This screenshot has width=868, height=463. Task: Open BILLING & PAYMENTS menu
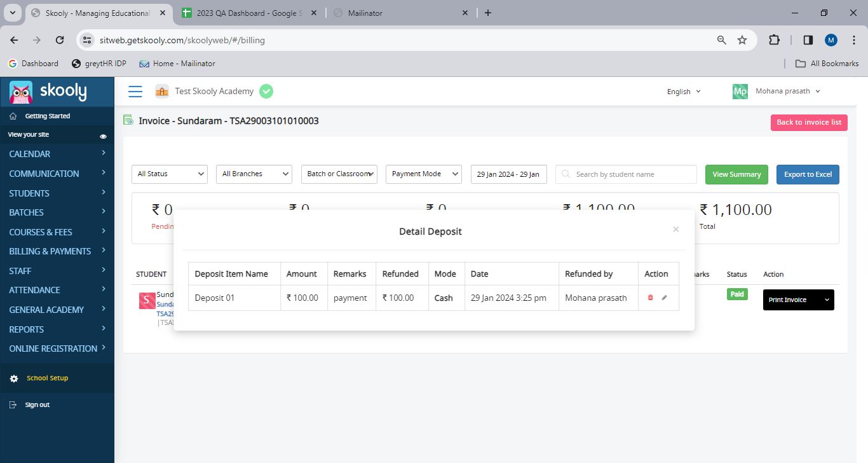(57, 251)
